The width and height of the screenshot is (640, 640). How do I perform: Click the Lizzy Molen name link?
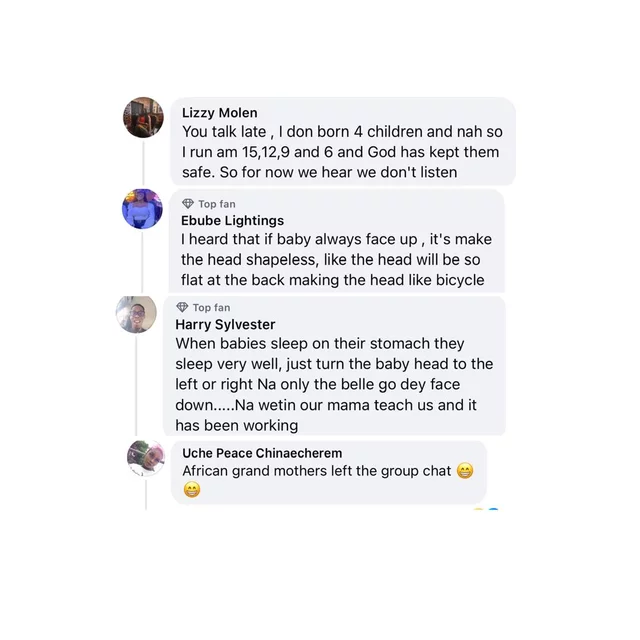coord(220,113)
